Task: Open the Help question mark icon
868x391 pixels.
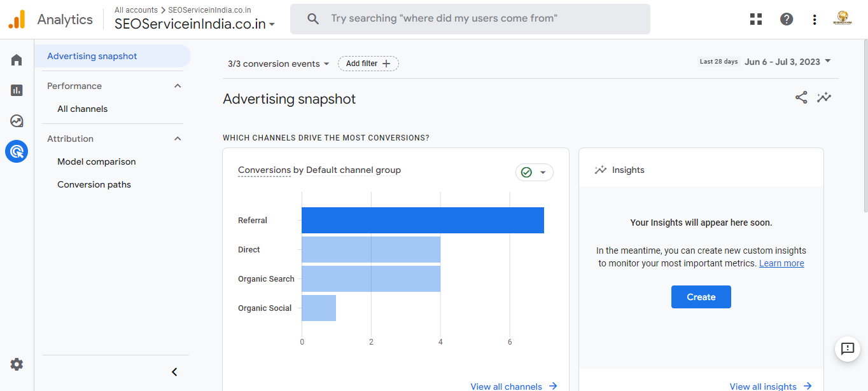Action: 787,19
